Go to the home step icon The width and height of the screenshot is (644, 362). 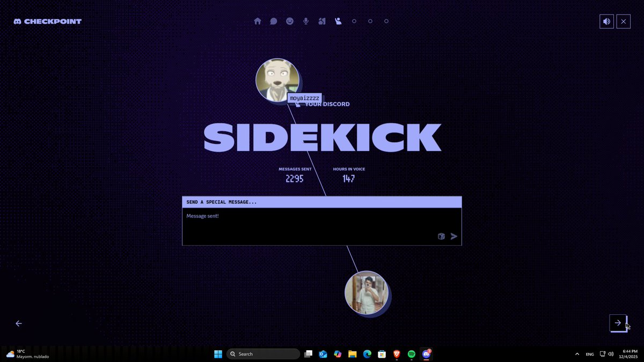[x=258, y=21]
